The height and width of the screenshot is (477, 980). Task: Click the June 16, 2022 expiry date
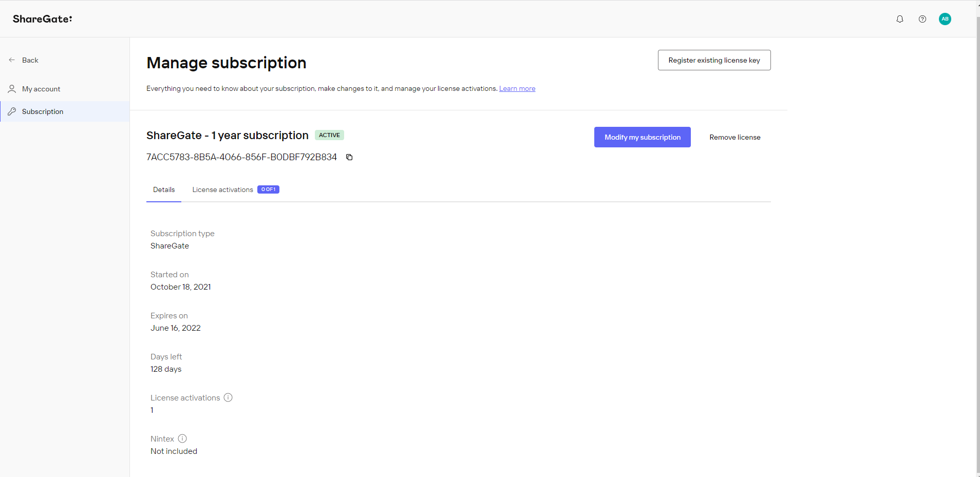pyautogui.click(x=176, y=328)
